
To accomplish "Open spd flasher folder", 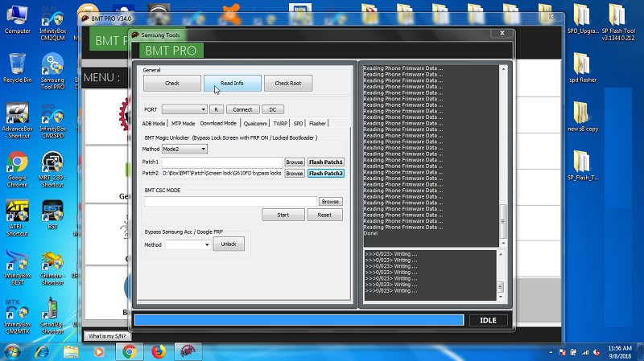I will pyautogui.click(x=583, y=68).
